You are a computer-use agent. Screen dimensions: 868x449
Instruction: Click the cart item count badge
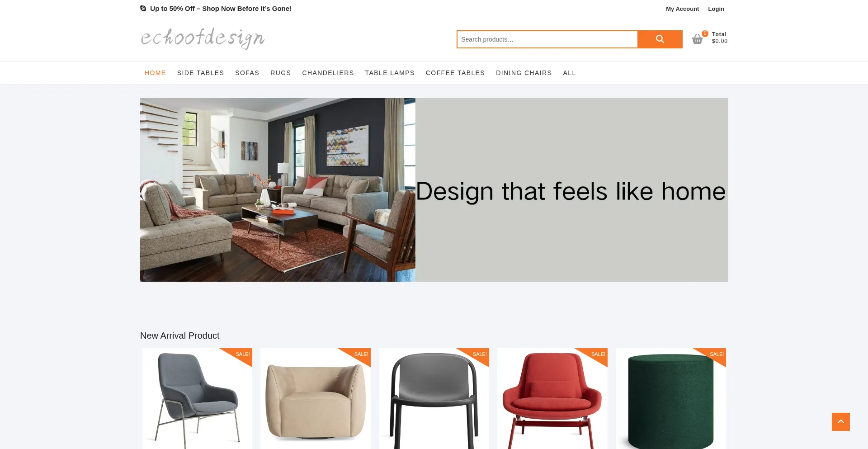tap(705, 33)
